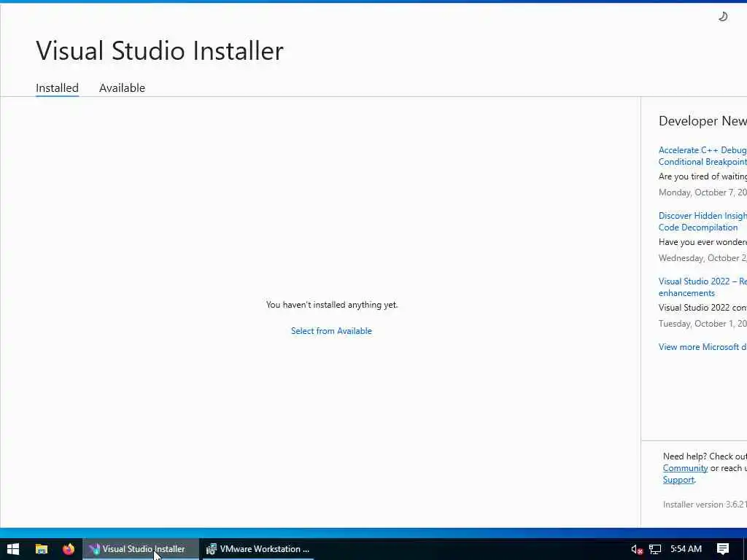Image resolution: width=747 pixels, height=560 pixels.
Task: Open the Support link
Action: pyautogui.click(x=678, y=480)
